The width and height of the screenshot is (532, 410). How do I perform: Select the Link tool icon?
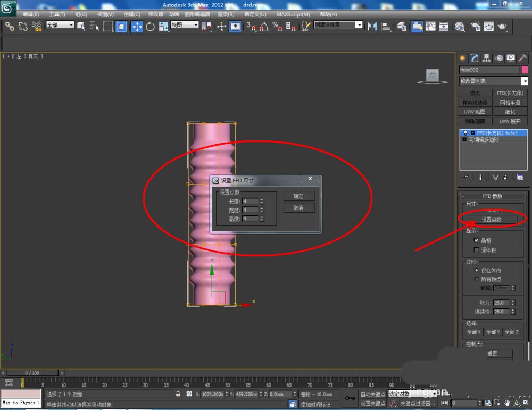pos(10,26)
